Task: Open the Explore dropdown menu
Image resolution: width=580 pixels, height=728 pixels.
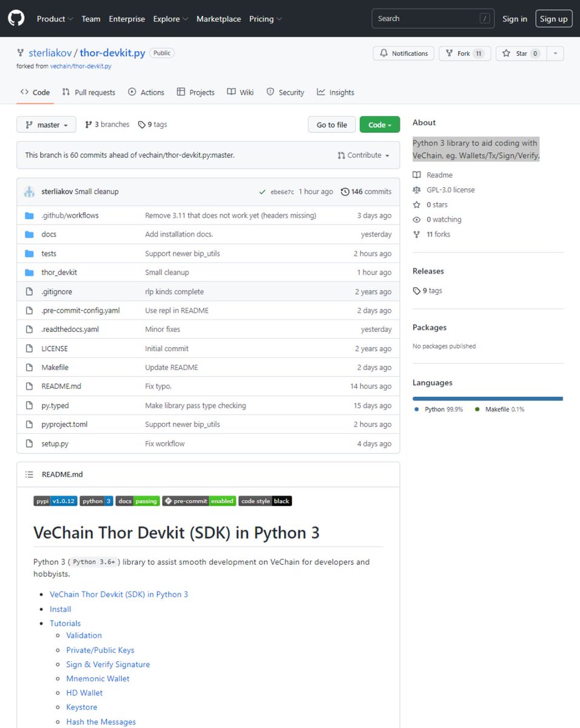Action: pyautogui.click(x=170, y=19)
